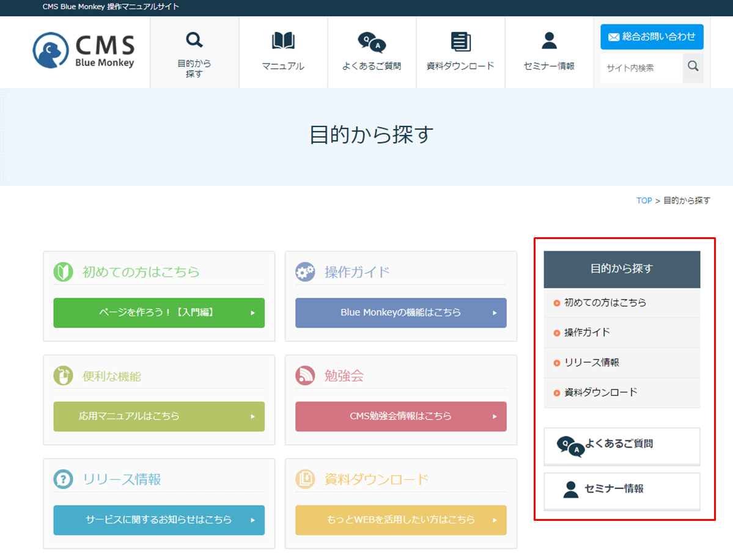This screenshot has height=560, width=733.
Task: Click the open book マニュアル icon
Action: coord(283,41)
